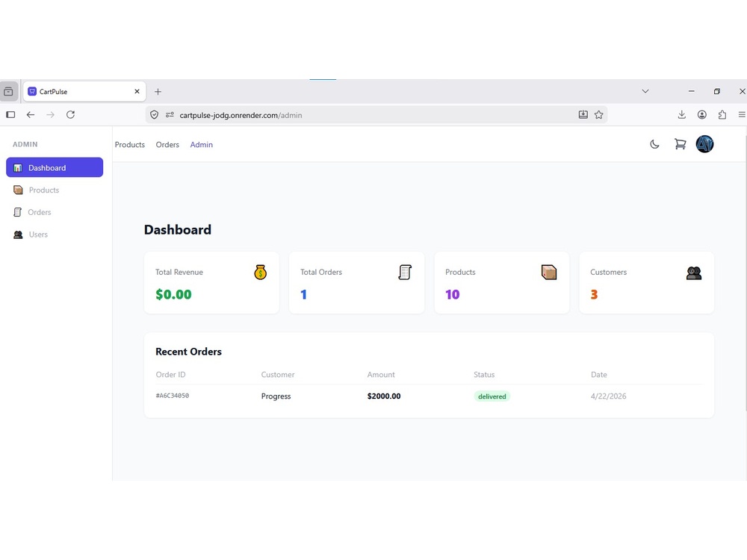Expand the list all tabs chevron
Screen dimensions: 747x560
[x=645, y=91]
